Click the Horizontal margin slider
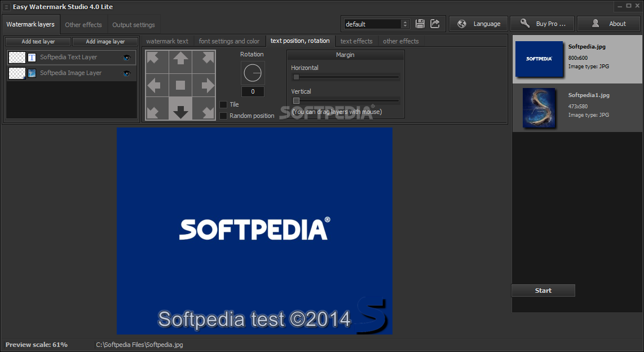644x352 pixels. coord(346,77)
